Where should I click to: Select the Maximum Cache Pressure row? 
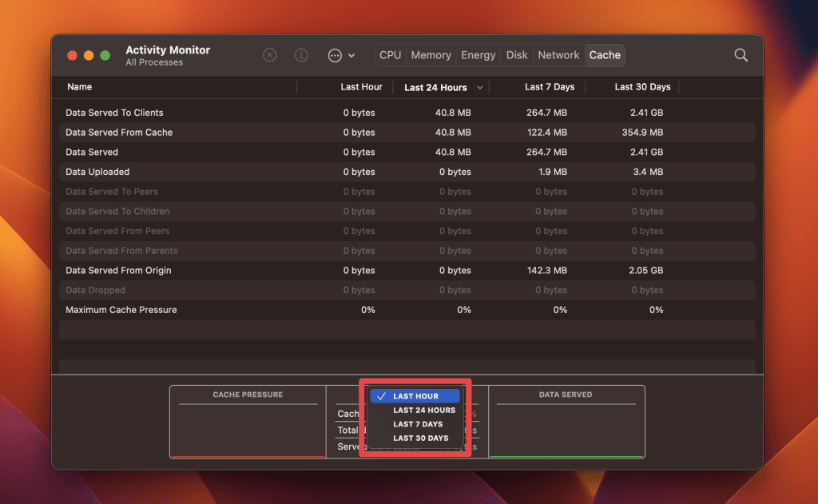(x=407, y=310)
